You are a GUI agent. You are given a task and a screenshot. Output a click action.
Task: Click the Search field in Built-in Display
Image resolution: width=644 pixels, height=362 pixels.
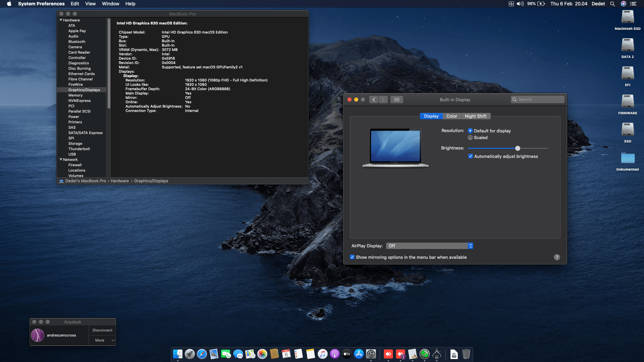(537, 100)
